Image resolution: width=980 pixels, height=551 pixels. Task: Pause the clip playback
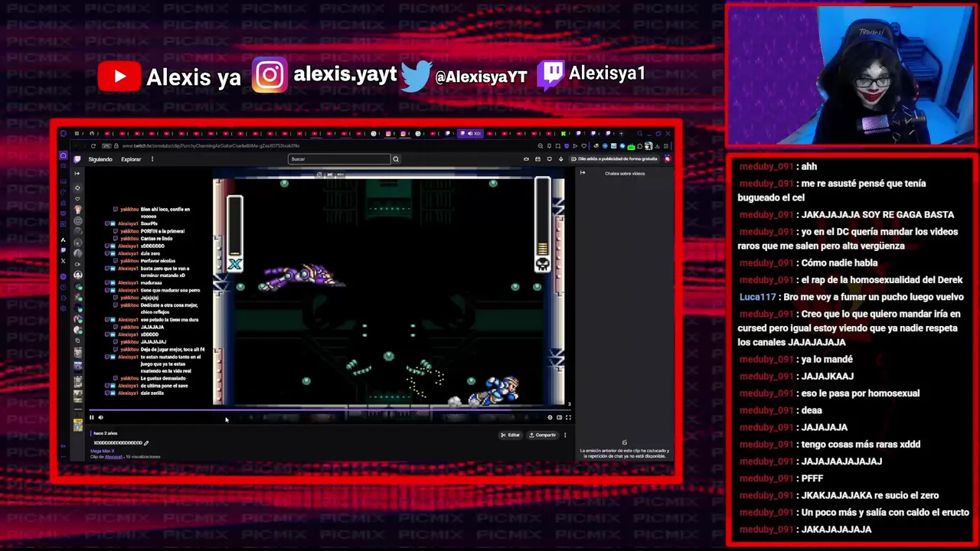[92, 417]
